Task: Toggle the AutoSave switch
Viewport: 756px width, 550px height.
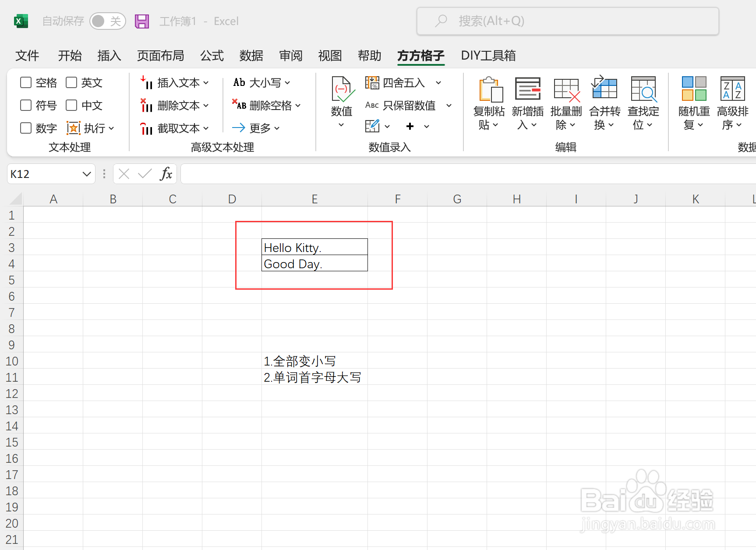Action: pos(107,21)
